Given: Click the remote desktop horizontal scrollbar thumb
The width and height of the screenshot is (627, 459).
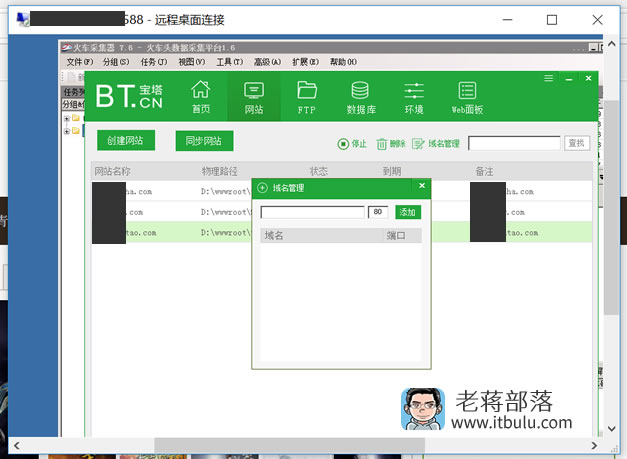Looking at the screenshot, I should 290,445.
